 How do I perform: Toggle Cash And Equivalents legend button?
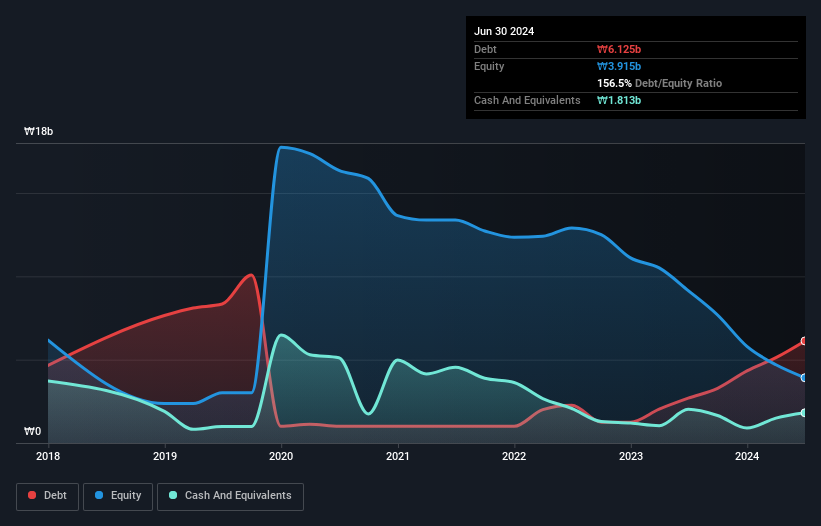[x=230, y=496]
